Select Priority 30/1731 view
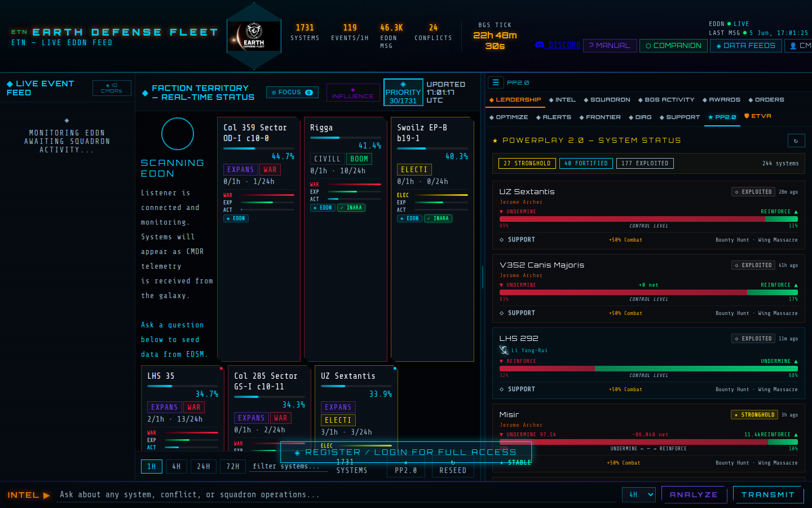 point(403,93)
